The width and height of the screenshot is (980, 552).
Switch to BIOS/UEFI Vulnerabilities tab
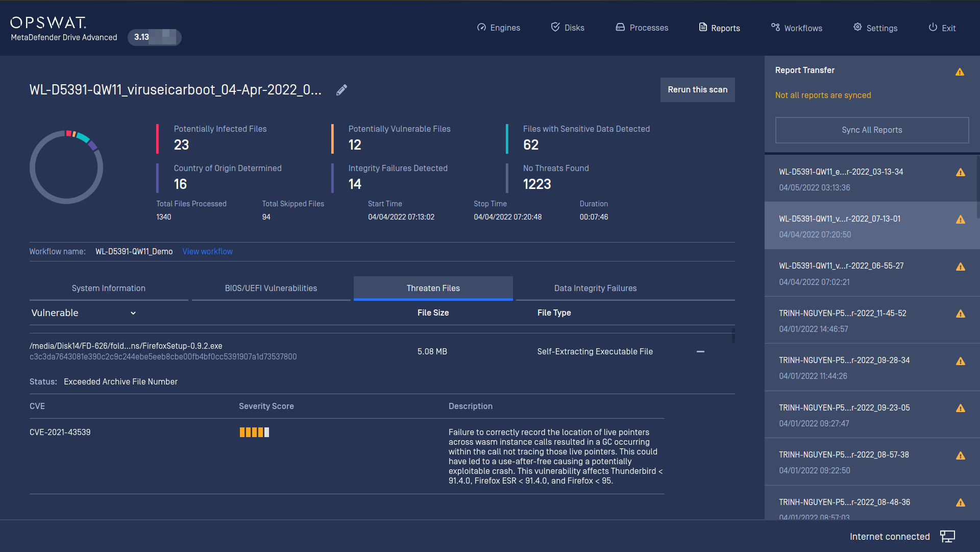pos(271,289)
